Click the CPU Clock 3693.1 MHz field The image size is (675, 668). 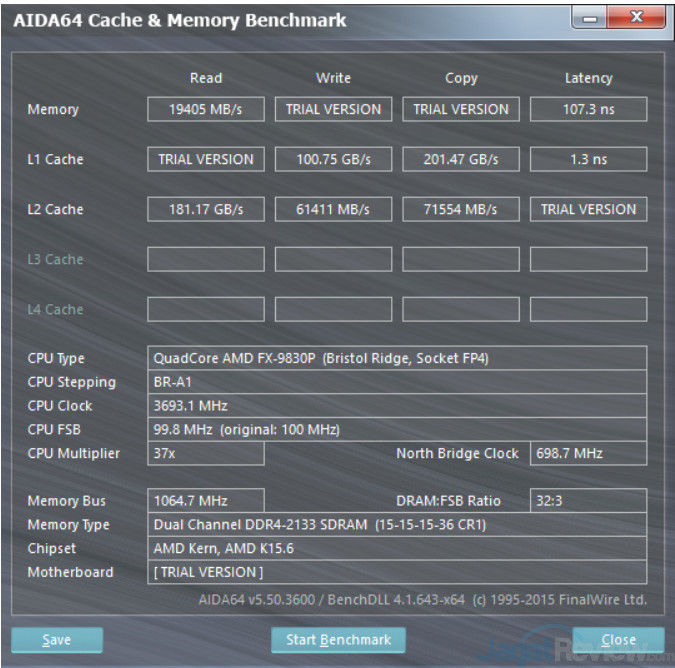397,406
